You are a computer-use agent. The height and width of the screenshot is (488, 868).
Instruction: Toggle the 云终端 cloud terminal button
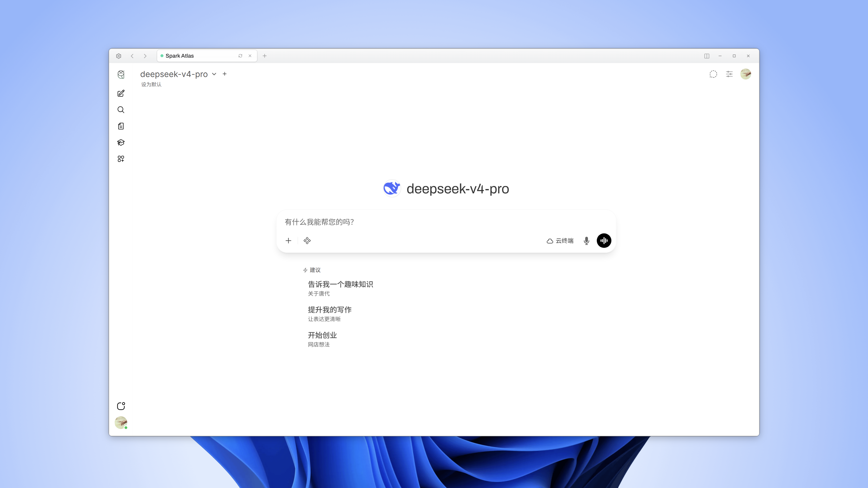click(560, 240)
